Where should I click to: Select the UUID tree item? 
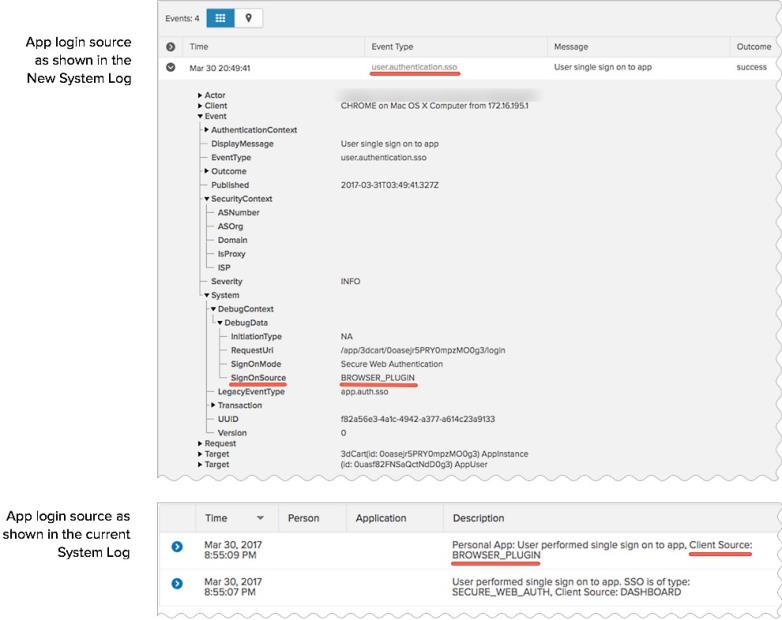point(228,419)
